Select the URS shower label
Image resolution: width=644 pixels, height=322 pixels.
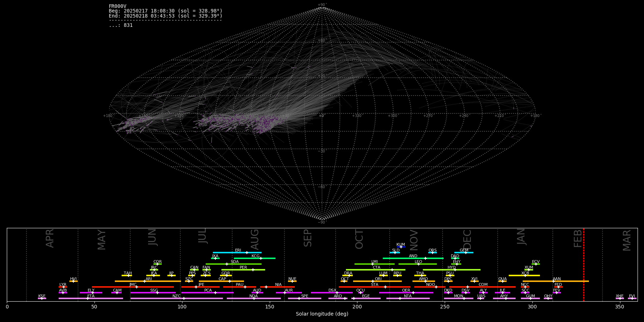pyautogui.click(x=481, y=296)
